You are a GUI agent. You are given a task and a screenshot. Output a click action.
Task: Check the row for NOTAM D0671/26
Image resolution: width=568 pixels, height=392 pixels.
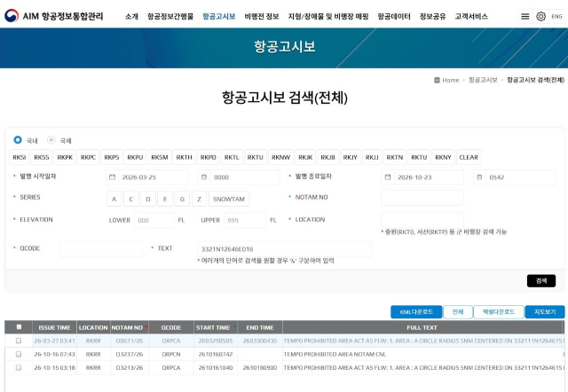(19, 341)
